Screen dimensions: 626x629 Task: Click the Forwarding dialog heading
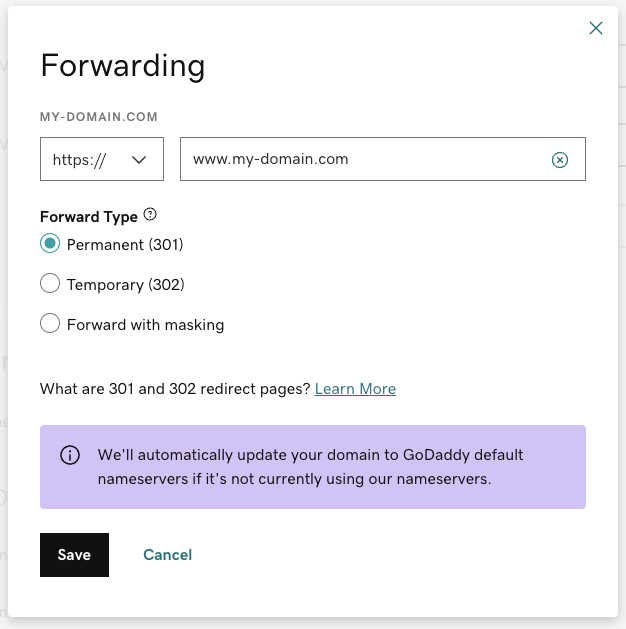(x=122, y=66)
